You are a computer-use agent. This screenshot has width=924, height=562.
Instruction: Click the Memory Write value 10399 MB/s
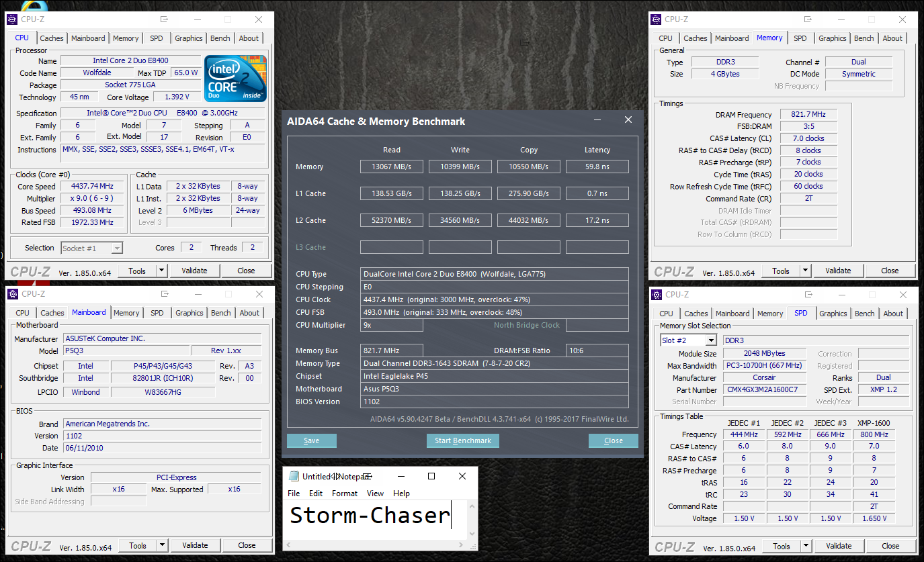(x=460, y=167)
